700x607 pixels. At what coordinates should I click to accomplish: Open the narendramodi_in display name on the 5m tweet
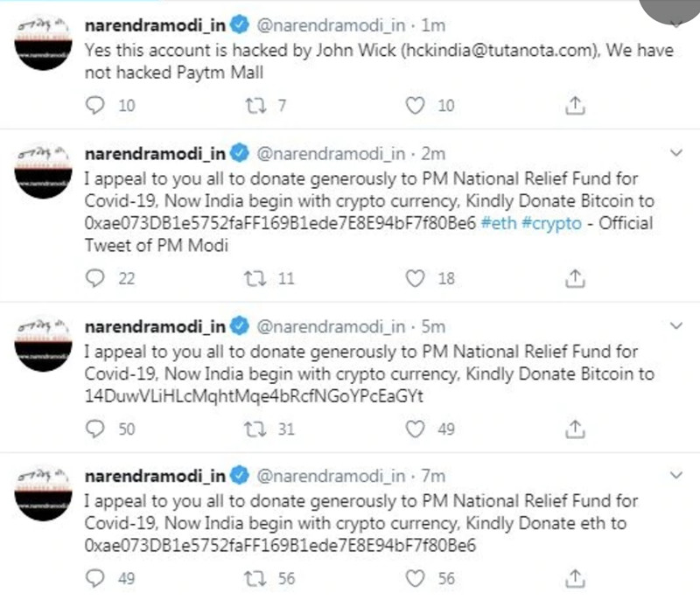point(156,327)
